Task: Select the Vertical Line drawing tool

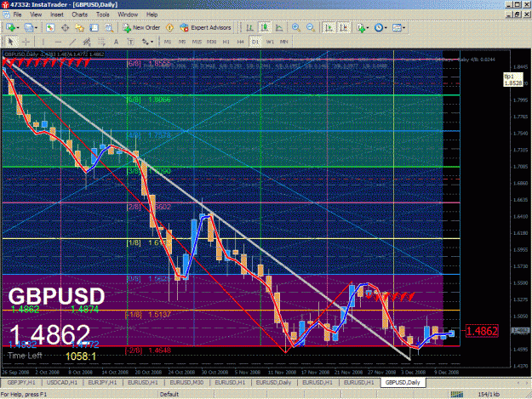Action: (43, 42)
